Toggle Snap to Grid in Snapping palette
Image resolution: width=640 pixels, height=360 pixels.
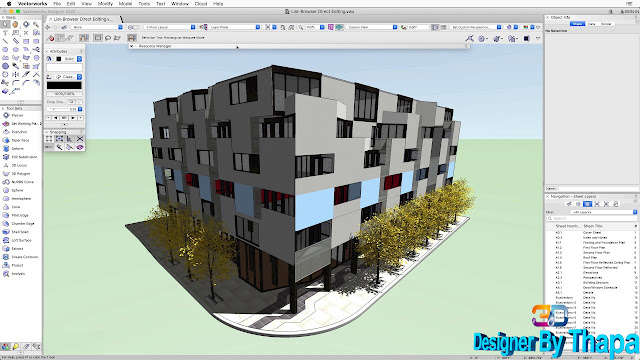click(49, 139)
